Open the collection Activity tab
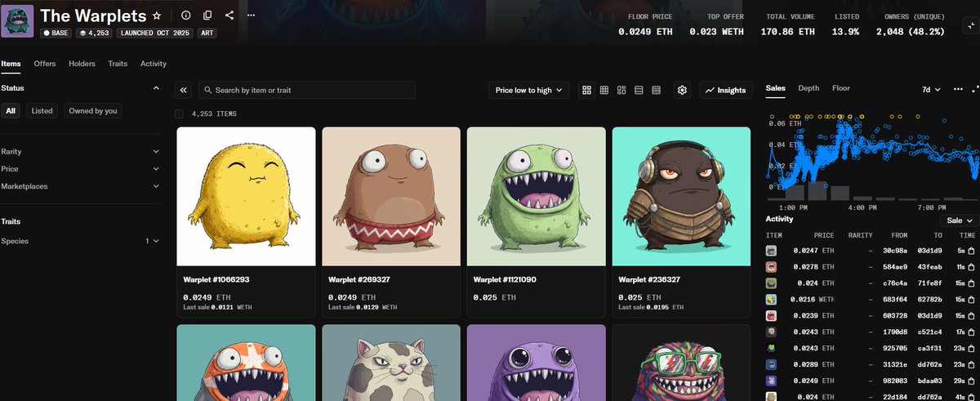This screenshot has height=401, width=980. [154, 63]
